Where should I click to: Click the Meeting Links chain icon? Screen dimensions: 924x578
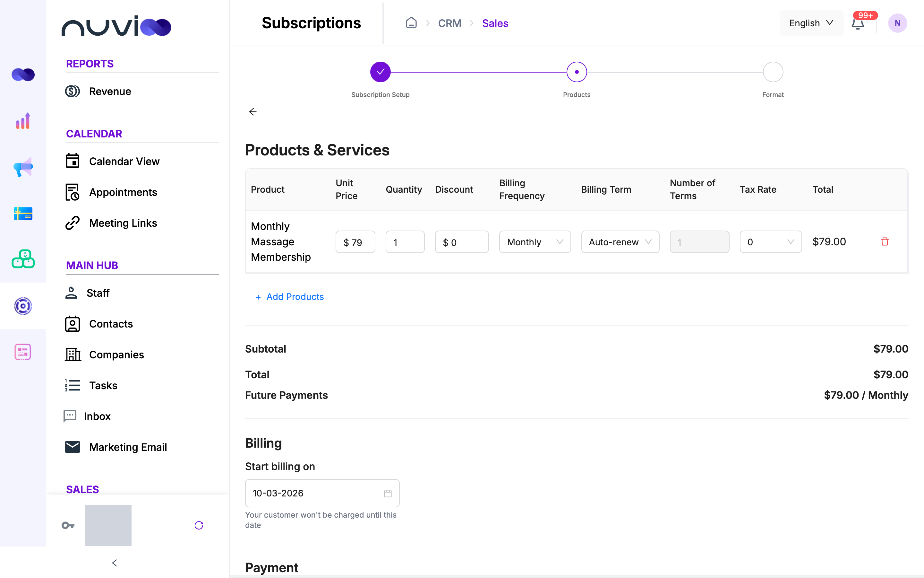[72, 223]
